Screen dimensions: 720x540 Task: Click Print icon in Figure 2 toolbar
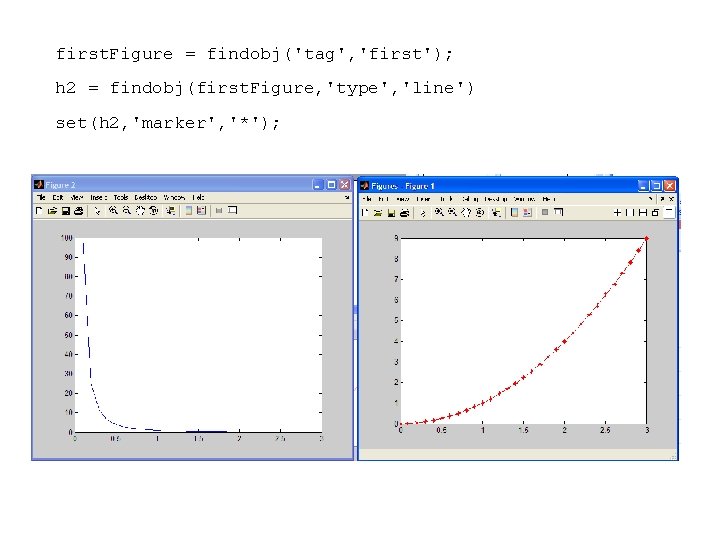point(79,211)
